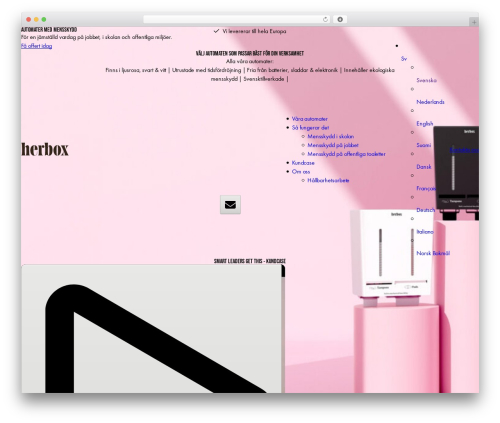Click 'Vi levererar till hela Europa' text

(x=254, y=31)
